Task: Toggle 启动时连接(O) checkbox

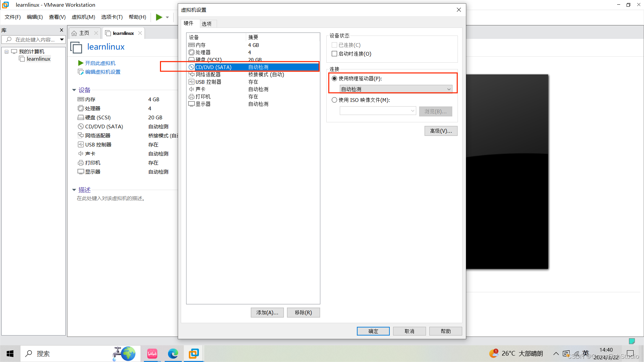Action: point(334,54)
